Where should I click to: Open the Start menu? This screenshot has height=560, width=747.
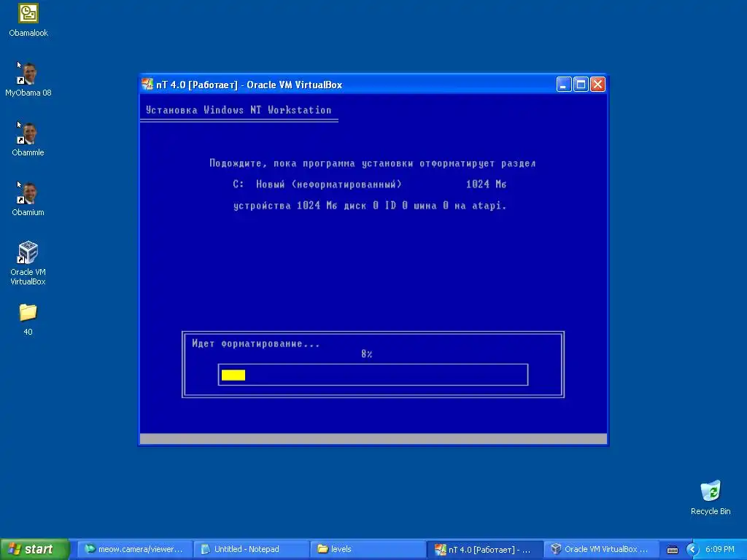[x=34, y=549]
